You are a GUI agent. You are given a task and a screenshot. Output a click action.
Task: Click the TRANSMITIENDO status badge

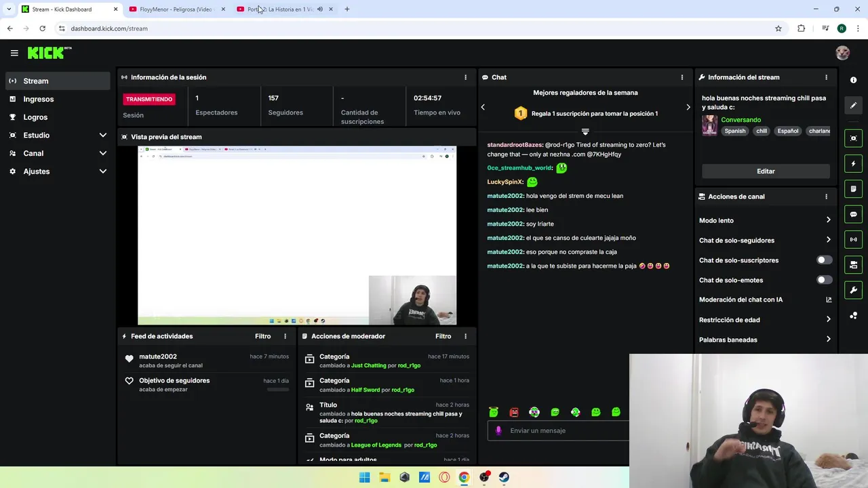point(149,99)
